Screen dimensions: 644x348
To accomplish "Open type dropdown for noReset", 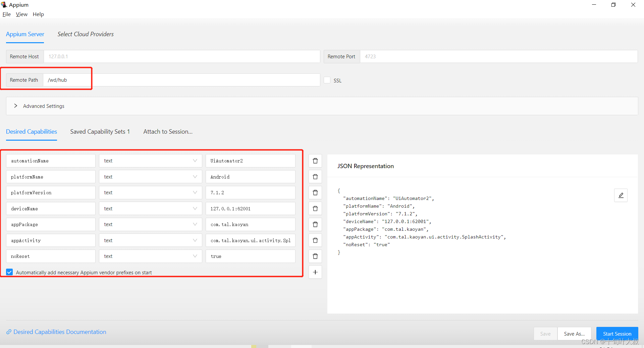I will point(150,256).
